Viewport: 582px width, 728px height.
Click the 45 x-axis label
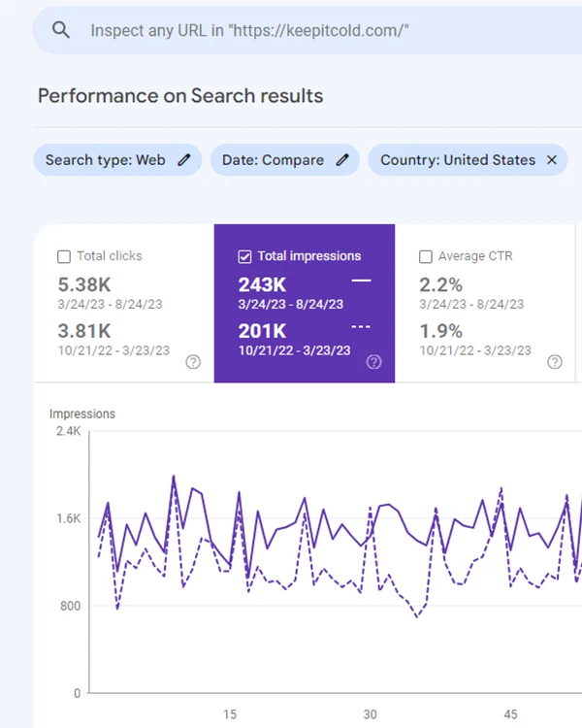(510, 714)
